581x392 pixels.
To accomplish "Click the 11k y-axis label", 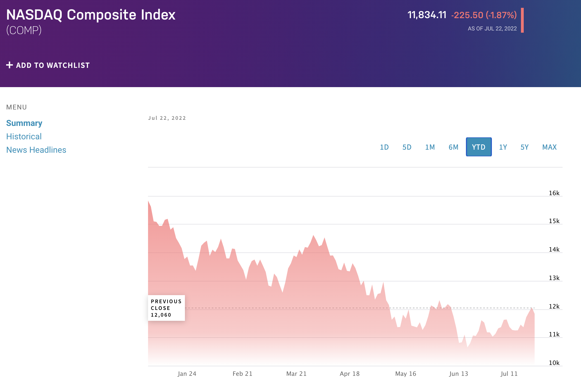I will click(554, 334).
